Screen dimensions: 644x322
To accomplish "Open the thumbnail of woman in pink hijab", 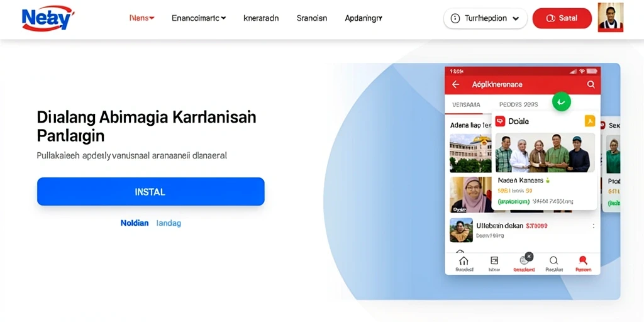I will coord(470,195).
